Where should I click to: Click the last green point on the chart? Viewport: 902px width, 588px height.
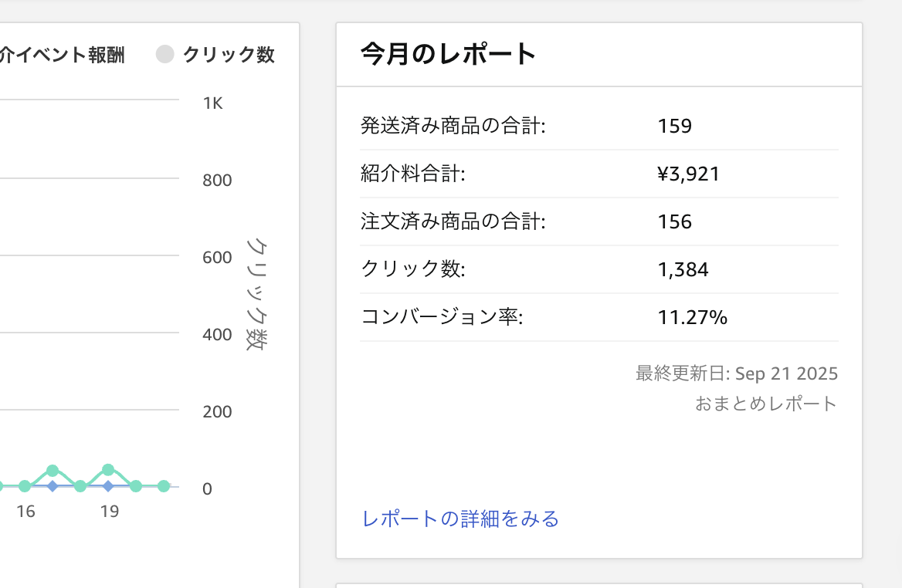click(x=164, y=486)
